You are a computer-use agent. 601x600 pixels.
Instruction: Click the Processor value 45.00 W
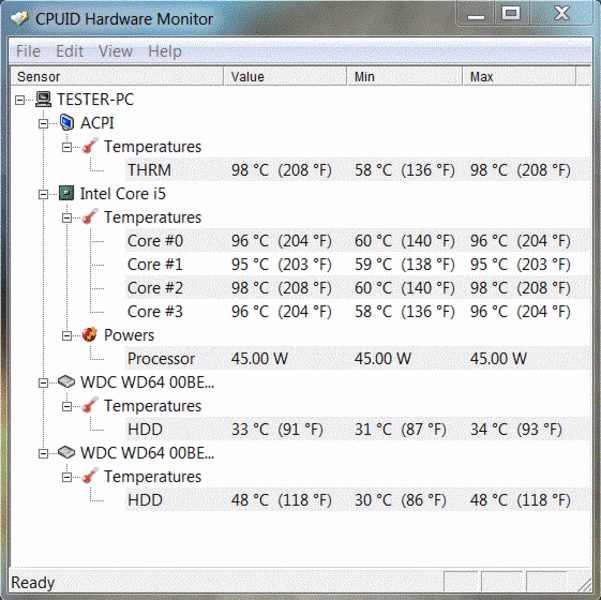tap(259, 358)
